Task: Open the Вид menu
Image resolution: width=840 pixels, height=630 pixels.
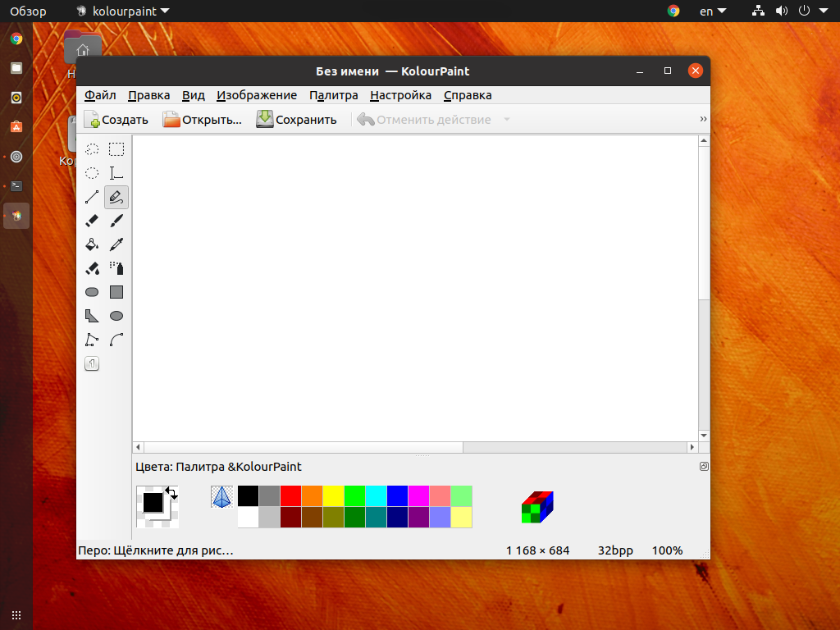Action: pyautogui.click(x=194, y=95)
